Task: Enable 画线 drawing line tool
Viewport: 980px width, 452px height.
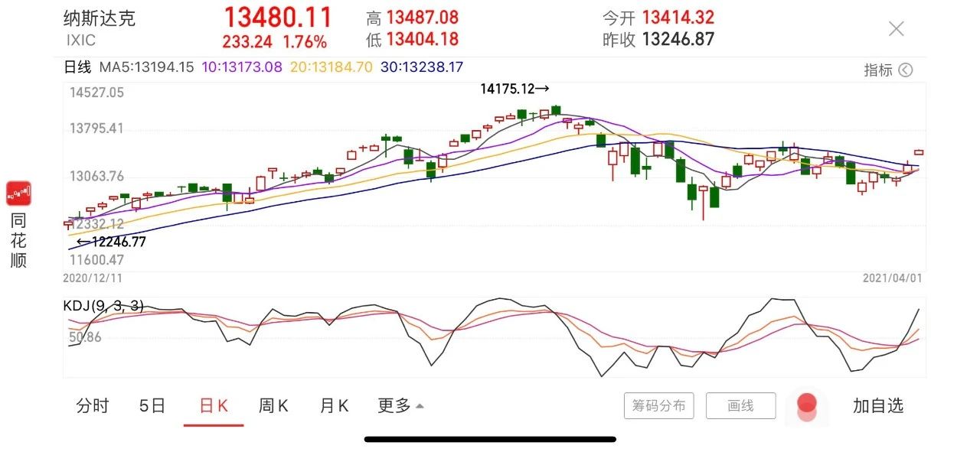Action: (x=740, y=406)
